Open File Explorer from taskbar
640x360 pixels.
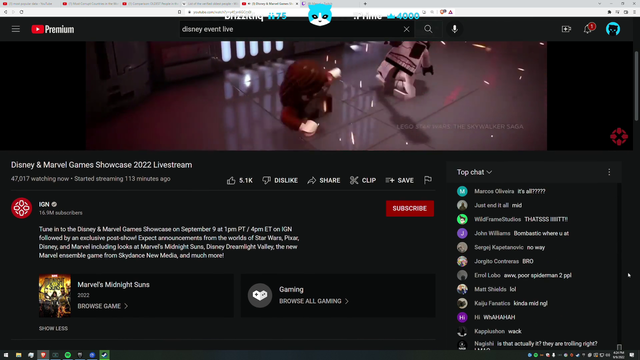(18, 355)
